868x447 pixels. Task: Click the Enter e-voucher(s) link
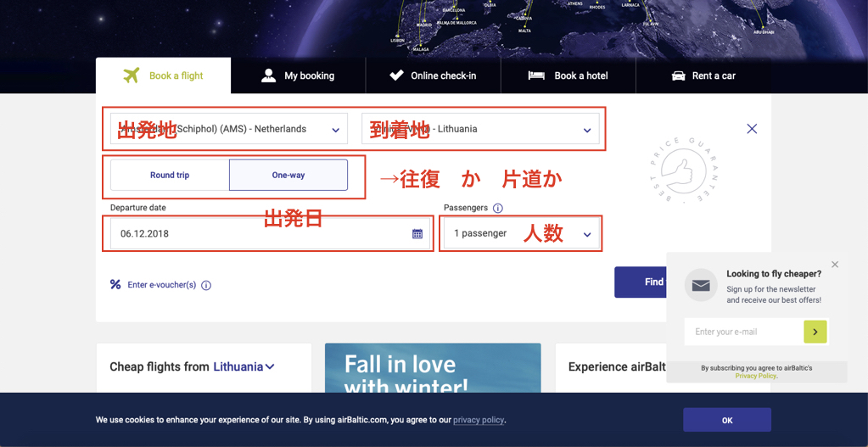point(162,285)
